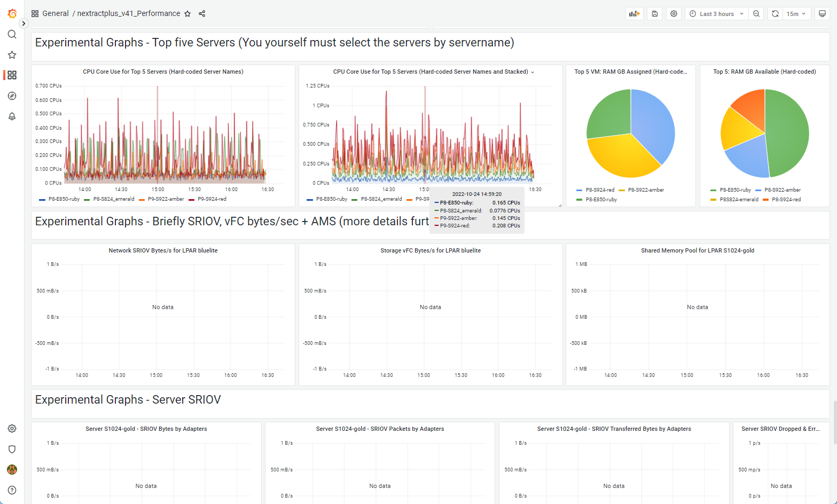Open SRIOV Transferred Bytes by Adapters panel title

(x=614, y=429)
